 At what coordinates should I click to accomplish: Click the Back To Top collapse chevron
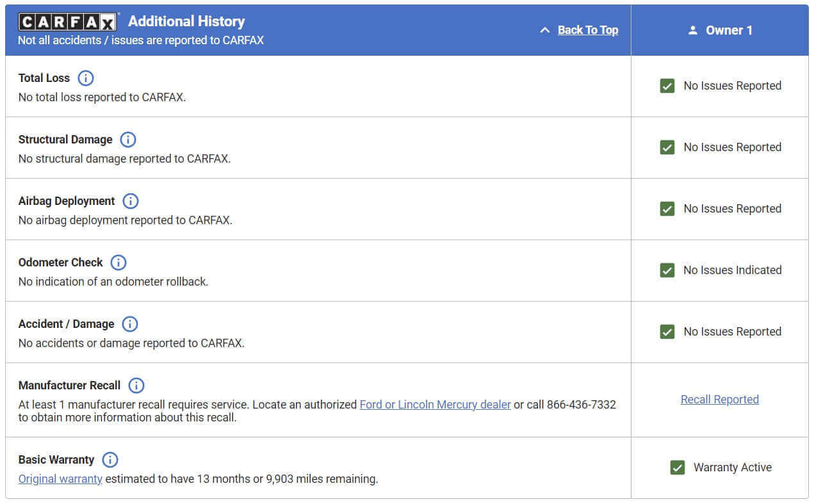[x=545, y=29]
